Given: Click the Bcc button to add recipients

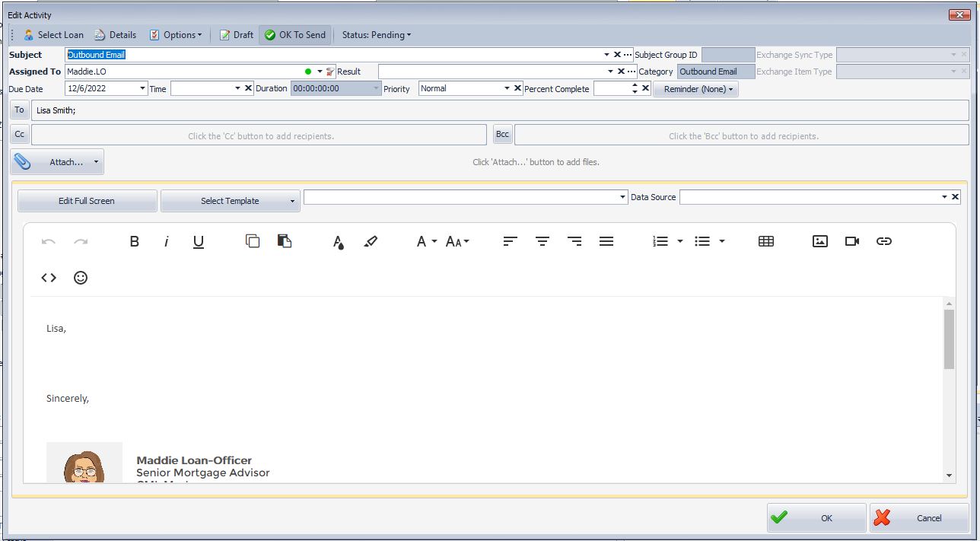Looking at the screenshot, I should tap(502, 134).
